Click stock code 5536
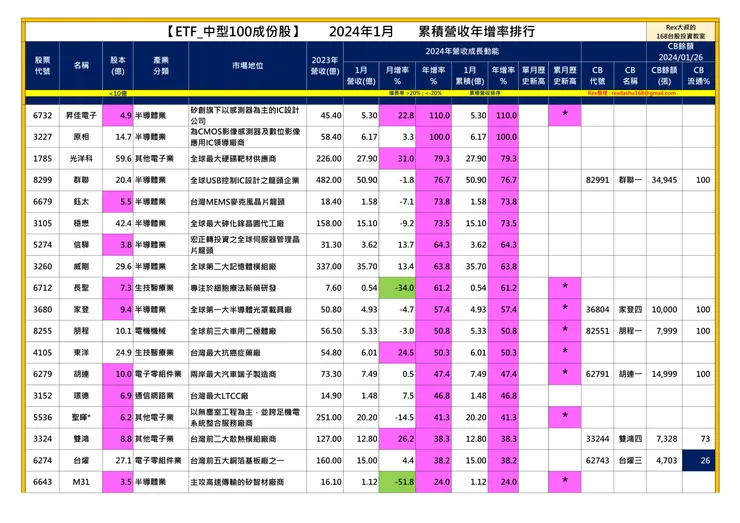The width and height of the screenshot is (740, 523). (x=42, y=417)
